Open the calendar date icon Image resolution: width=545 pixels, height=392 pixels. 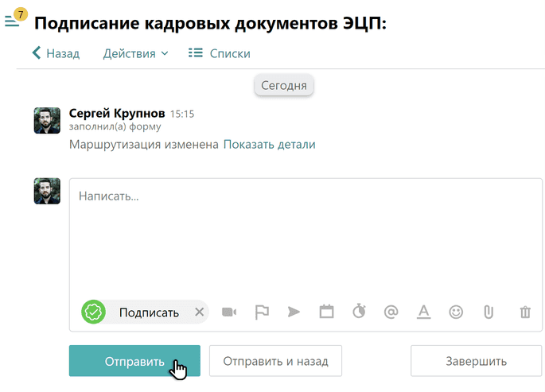pos(326,312)
